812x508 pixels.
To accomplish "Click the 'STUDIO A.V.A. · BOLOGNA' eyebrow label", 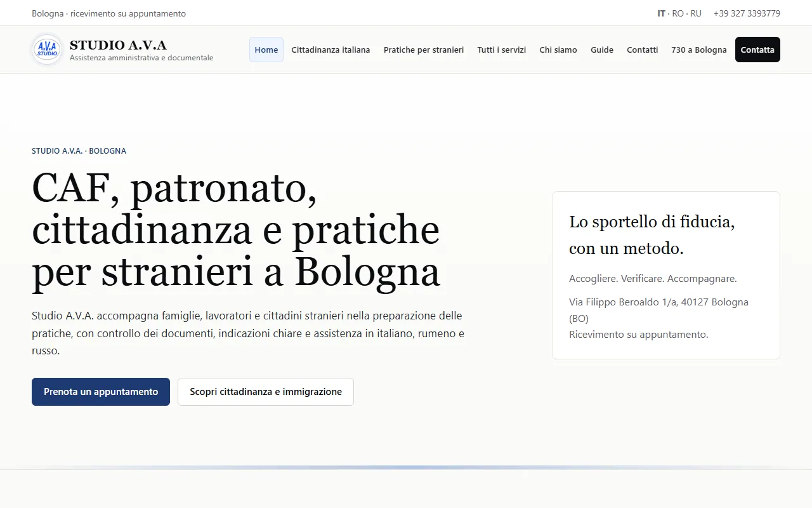I will (x=79, y=151).
